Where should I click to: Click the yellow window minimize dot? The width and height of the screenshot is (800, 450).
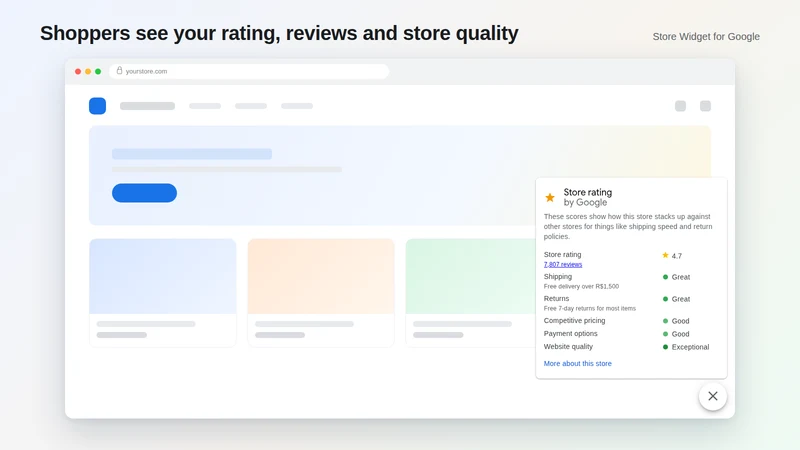pyautogui.click(x=88, y=71)
